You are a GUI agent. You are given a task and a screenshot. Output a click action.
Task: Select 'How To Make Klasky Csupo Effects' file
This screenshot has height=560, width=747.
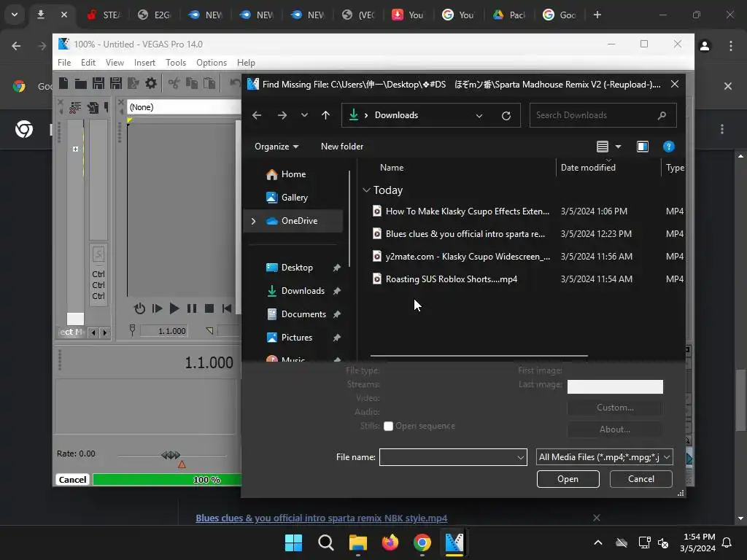click(467, 211)
